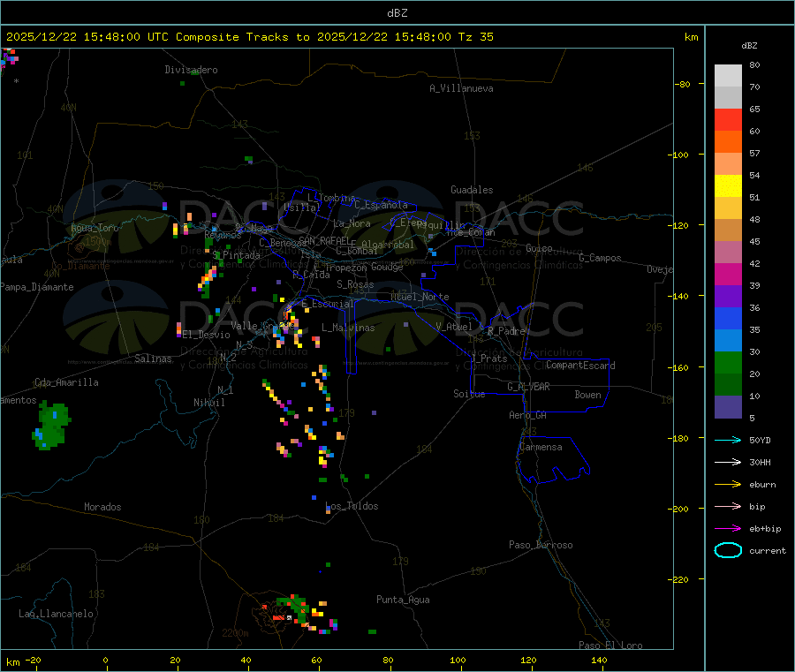Pick the bright green 20-30 dBZ swatch
The height and width of the screenshot is (672, 795).
[x=728, y=362]
